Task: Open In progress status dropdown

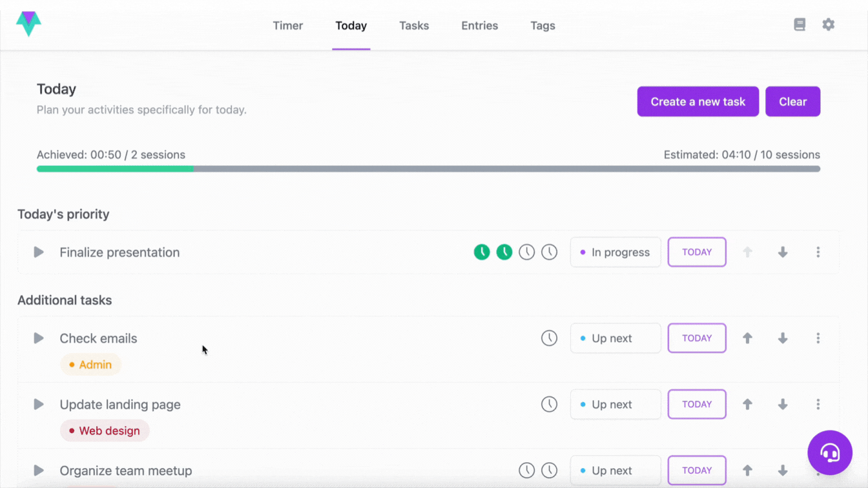Action: click(615, 252)
